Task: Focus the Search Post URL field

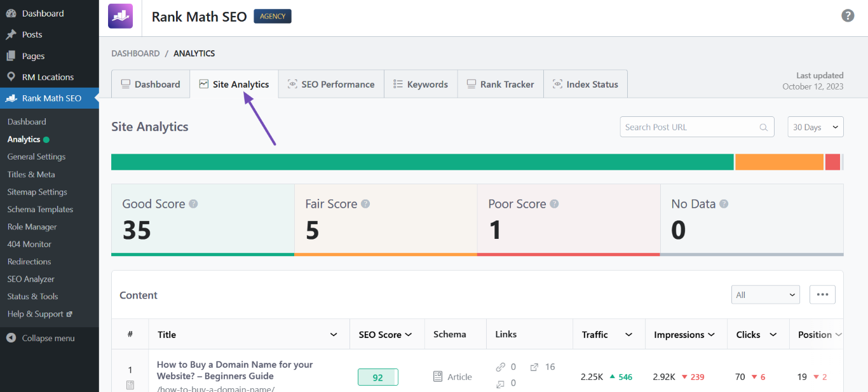Action: (x=697, y=127)
